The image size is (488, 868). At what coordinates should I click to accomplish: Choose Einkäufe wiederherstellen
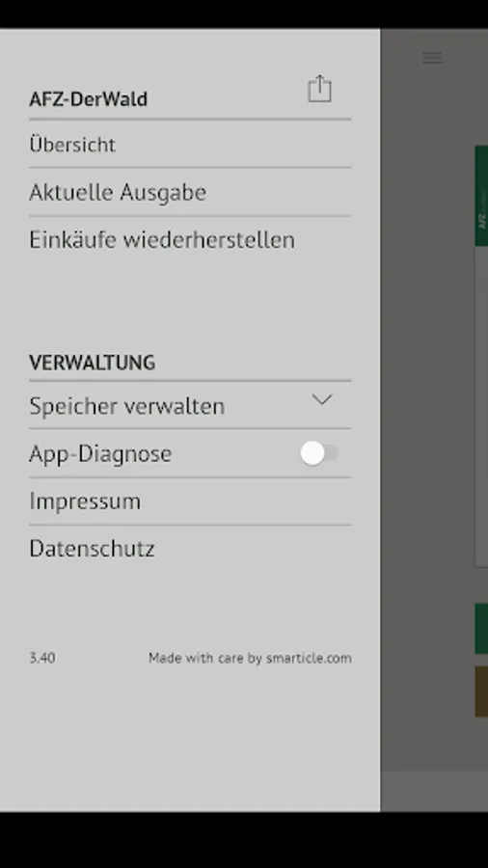pos(190,240)
